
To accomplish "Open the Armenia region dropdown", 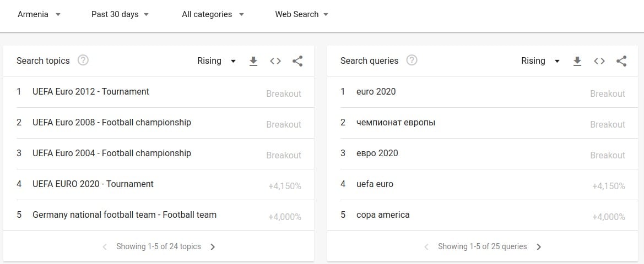I will click(39, 14).
